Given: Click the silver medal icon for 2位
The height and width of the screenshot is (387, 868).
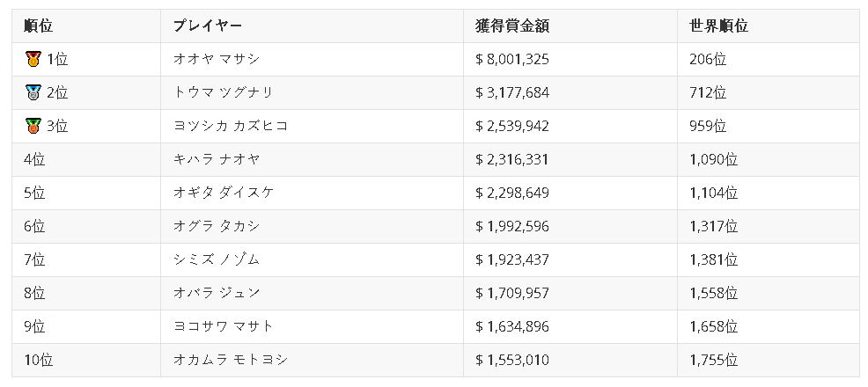Looking at the screenshot, I should (x=33, y=93).
